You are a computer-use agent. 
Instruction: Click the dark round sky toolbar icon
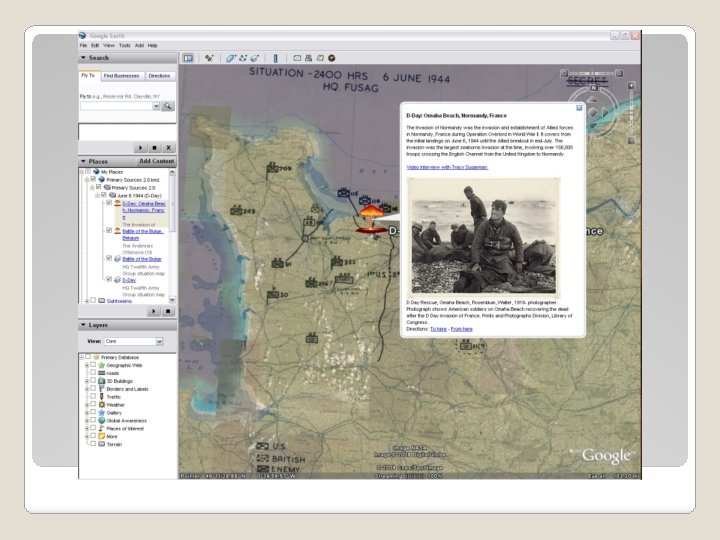tap(332, 58)
